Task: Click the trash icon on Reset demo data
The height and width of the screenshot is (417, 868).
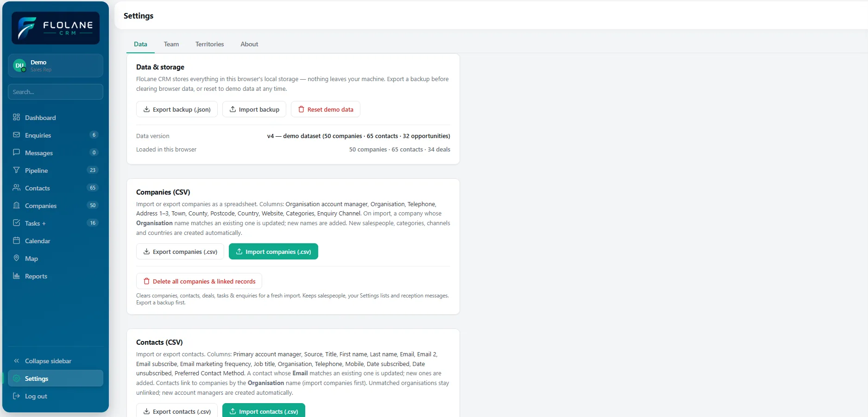Action: (x=301, y=109)
